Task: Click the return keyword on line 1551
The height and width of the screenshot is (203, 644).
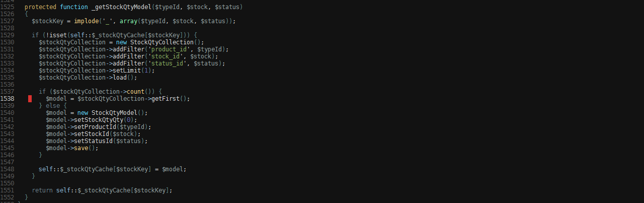Action: (42, 190)
